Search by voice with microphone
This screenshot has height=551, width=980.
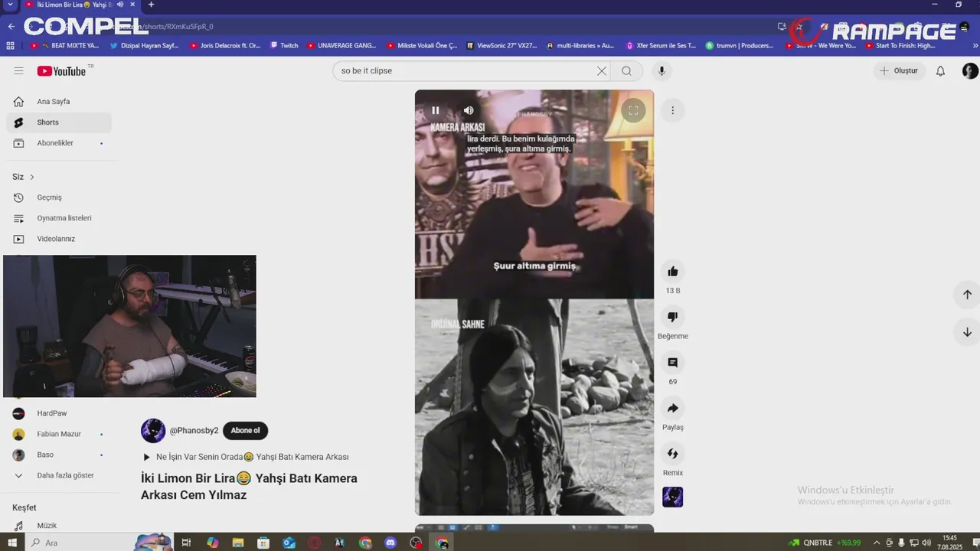tap(662, 70)
